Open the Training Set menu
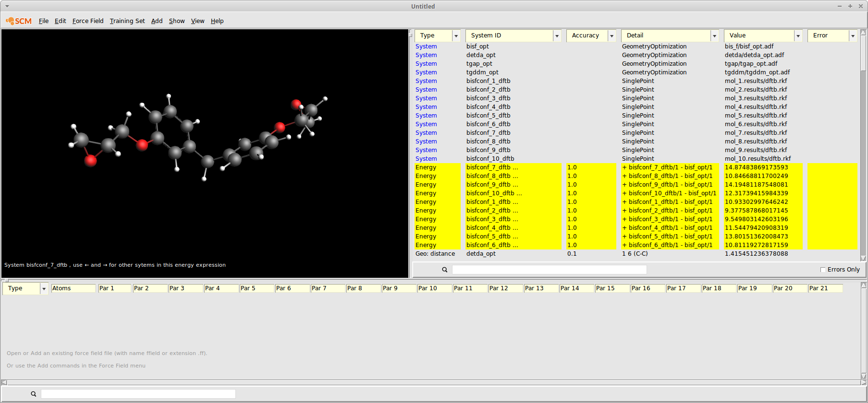This screenshot has width=868, height=403. click(127, 21)
